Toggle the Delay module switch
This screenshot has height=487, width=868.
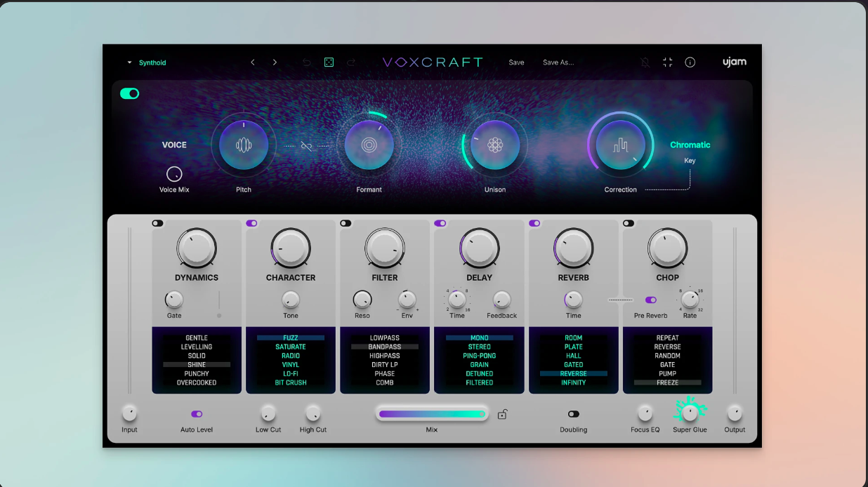click(x=440, y=223)
